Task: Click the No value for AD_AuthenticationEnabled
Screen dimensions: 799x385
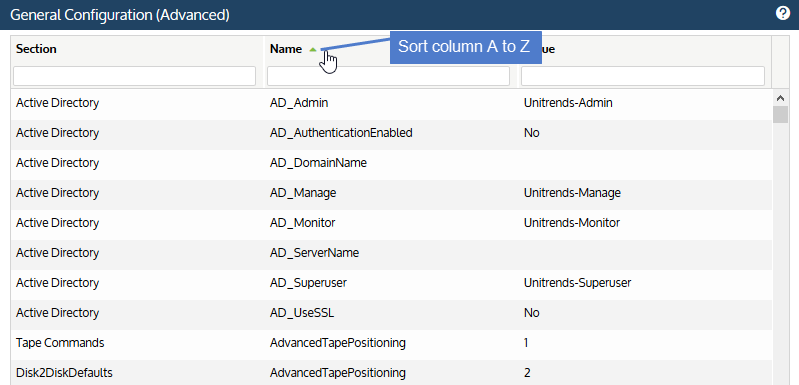Action: pos(531,133)
